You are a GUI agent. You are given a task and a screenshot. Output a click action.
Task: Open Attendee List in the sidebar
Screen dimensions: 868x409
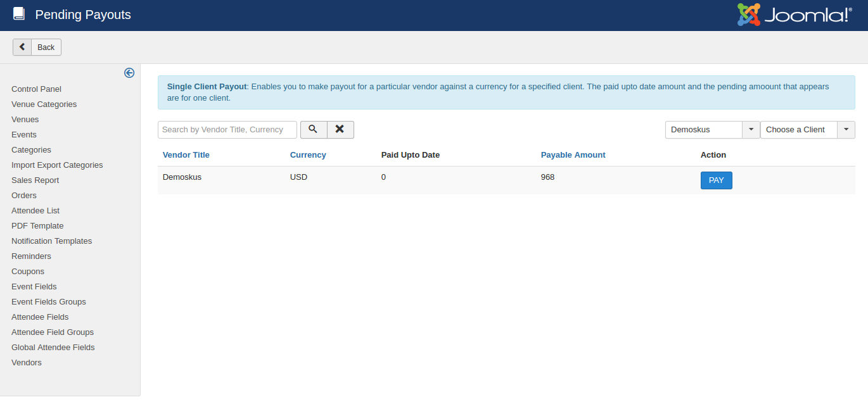pos(35,211)
